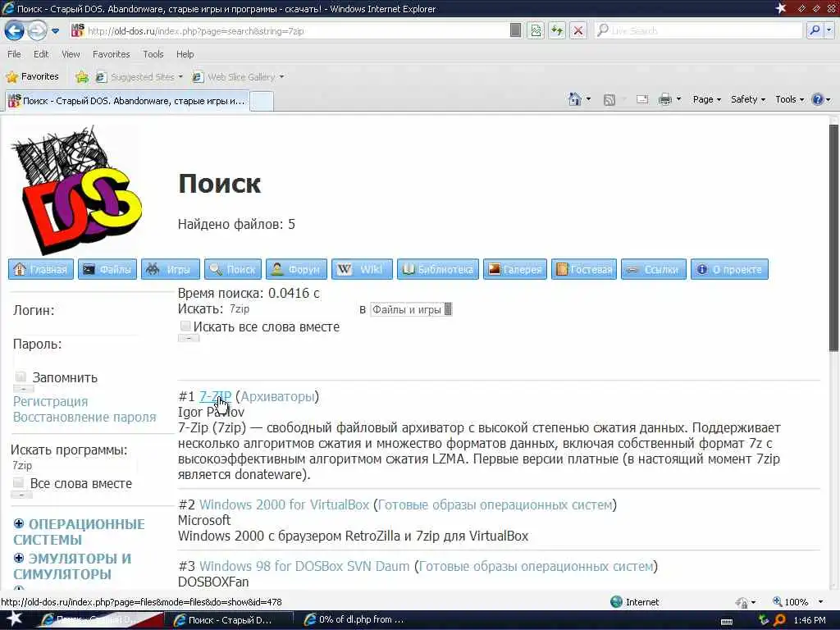The height and width of the screenshot is (630, 840).
Task: Go to Главная home nav button
Action: (41, 269)
